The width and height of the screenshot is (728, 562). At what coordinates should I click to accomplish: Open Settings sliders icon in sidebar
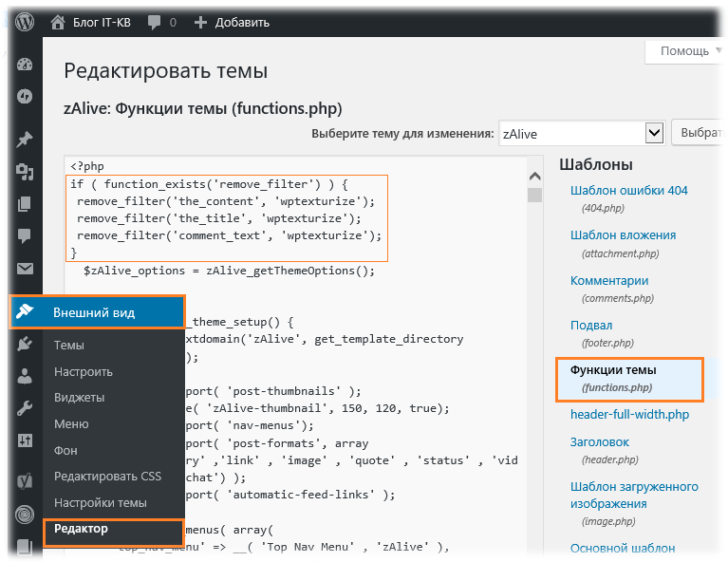tap(25, 440)
